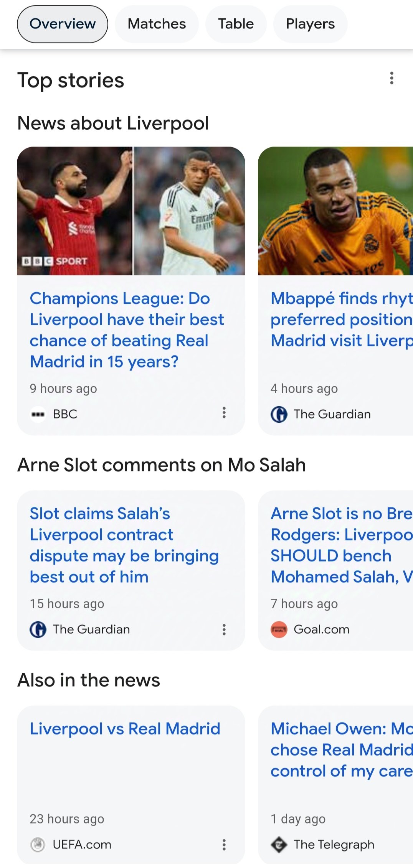This screenshot has height=868, width=413.
Task: Open more options for UEFA.com story
Action: click(224, 845)
